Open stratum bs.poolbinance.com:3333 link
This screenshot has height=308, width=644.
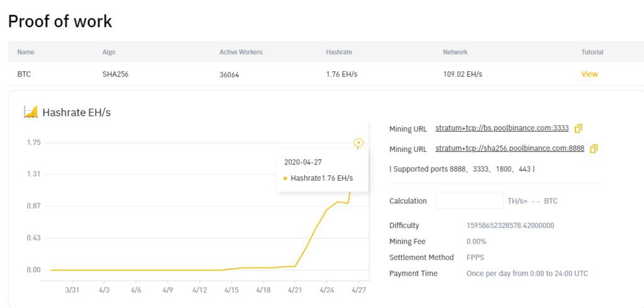(502, 128)
